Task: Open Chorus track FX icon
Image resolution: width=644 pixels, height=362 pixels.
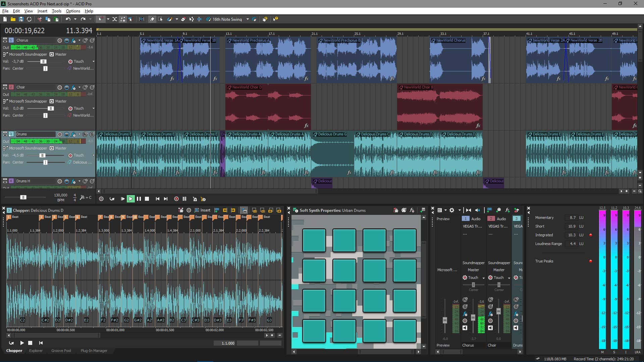Action: point(73,40)
